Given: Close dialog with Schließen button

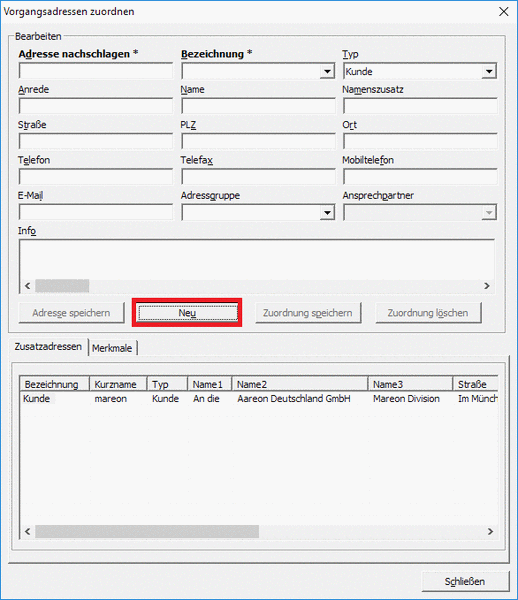Looking at the screenshot, I should click(x=465, y=582).
